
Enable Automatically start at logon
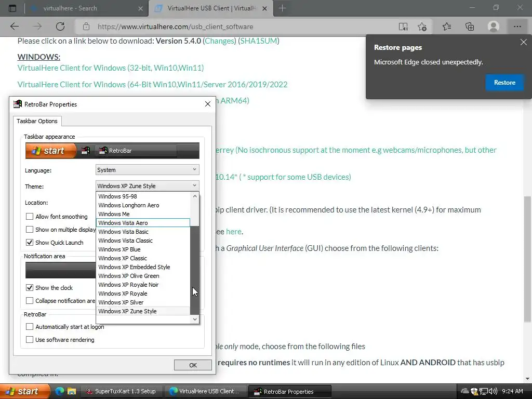coord(30,326)
